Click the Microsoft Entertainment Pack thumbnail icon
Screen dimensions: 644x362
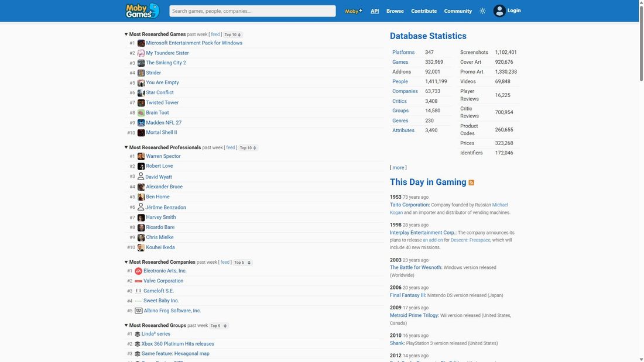tap(141, 43)
